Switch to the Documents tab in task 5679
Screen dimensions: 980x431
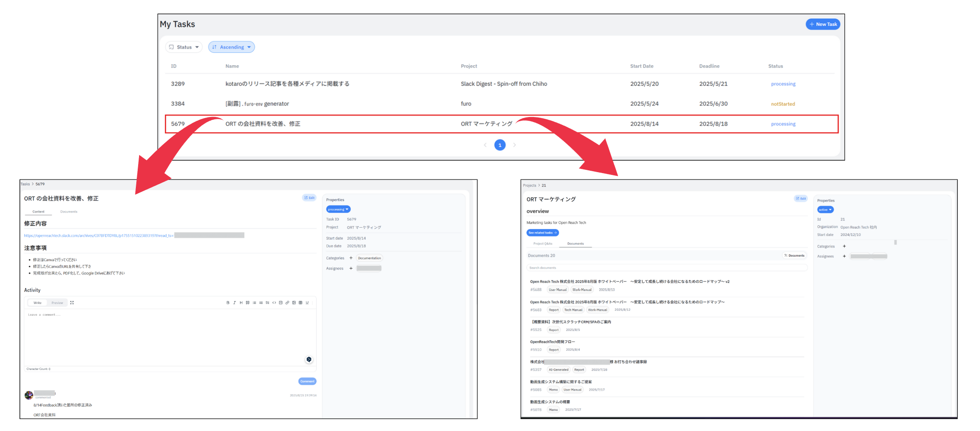pos(69,212)
